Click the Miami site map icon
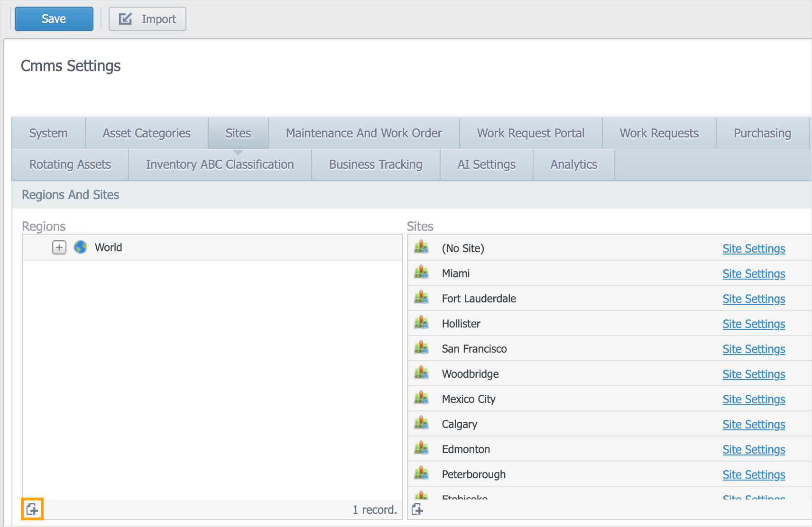 pos(421,273)
